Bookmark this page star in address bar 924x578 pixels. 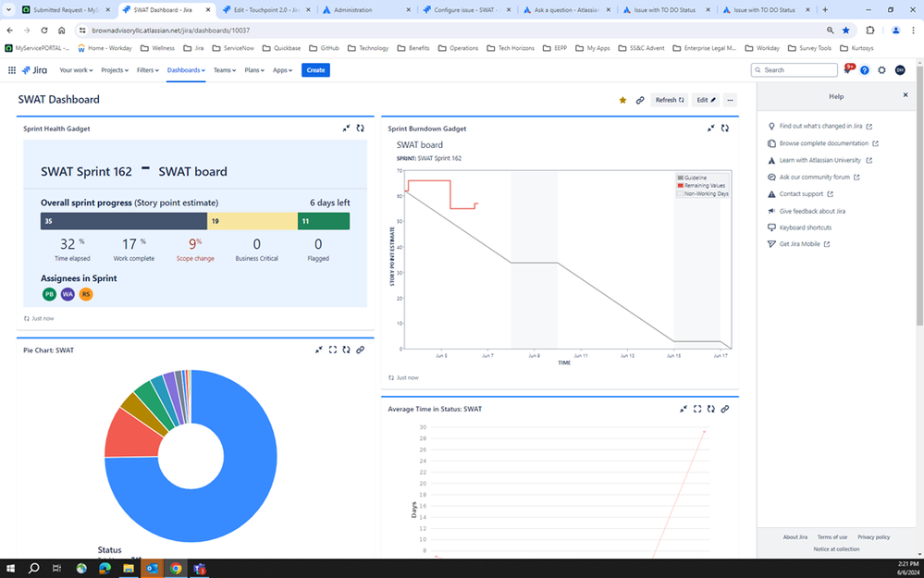point(846,30)
